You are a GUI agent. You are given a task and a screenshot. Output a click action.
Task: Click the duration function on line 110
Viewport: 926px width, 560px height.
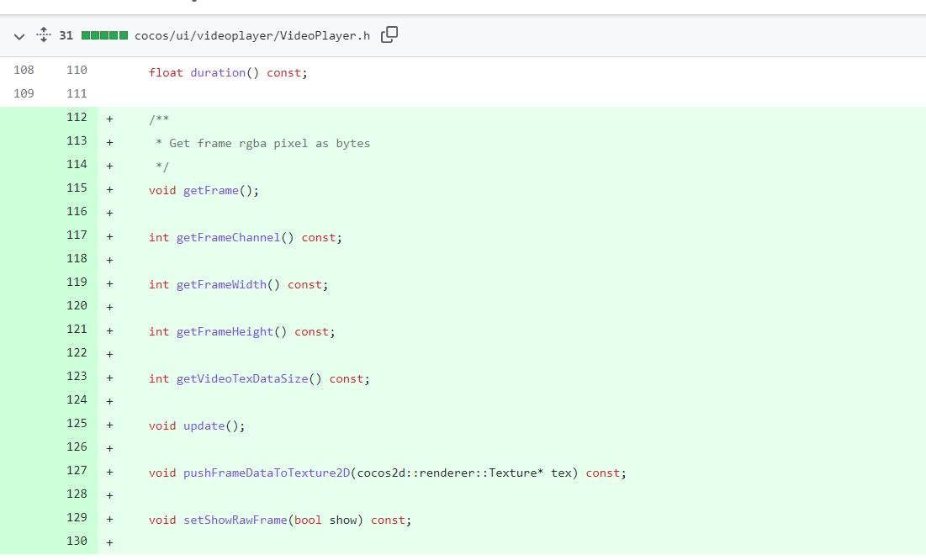point(218,72)
